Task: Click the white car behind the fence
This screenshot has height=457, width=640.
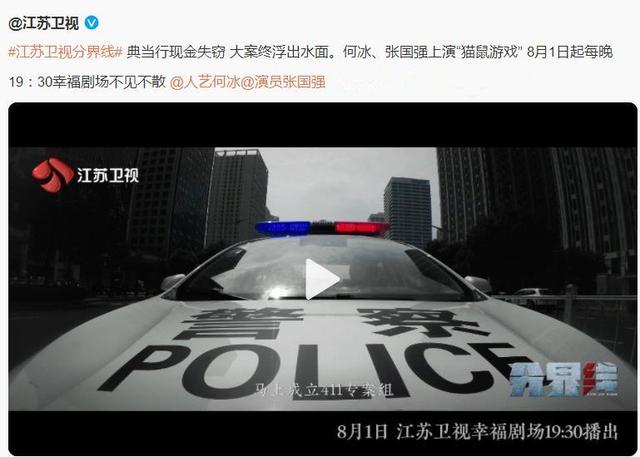Action: (531, 295)
